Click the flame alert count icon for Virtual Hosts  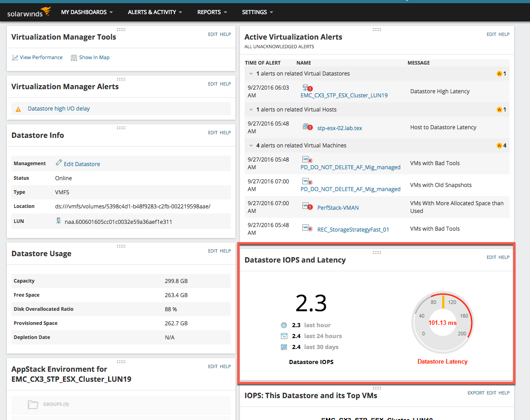[x=499, y=110]
